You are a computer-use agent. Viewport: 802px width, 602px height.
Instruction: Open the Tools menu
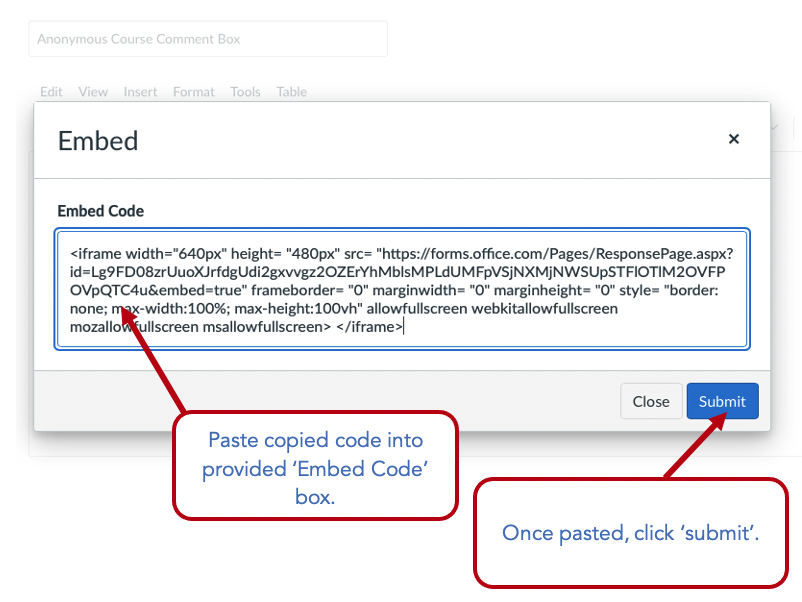[x=245, y=92]
